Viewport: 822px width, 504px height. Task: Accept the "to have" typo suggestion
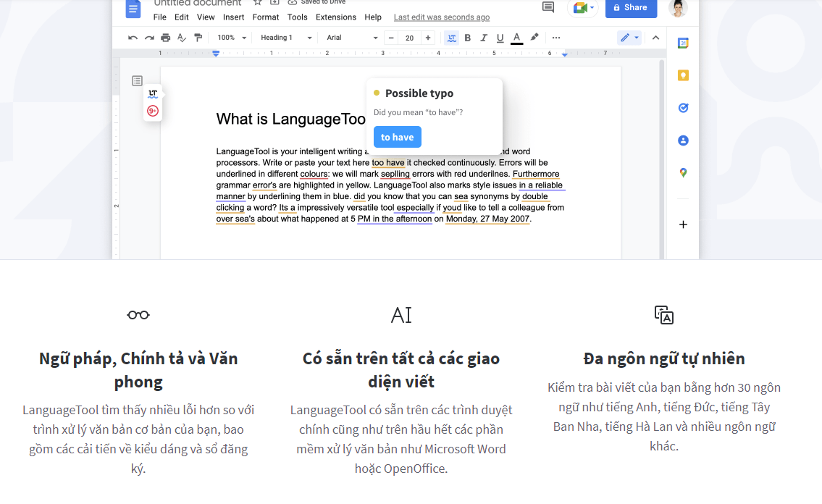pos(397,137)
